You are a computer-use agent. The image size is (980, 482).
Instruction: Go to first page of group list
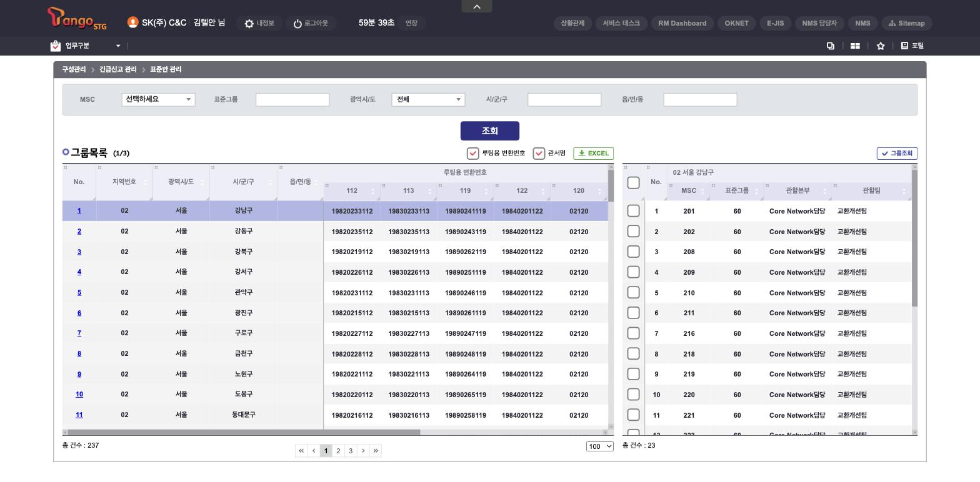301,451
